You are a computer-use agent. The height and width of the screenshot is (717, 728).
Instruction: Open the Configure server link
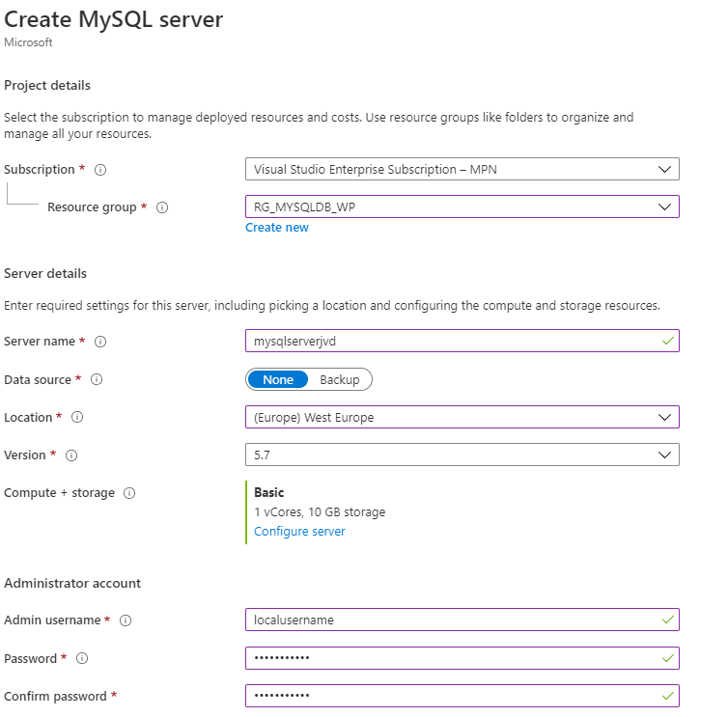tap(299, 532)
